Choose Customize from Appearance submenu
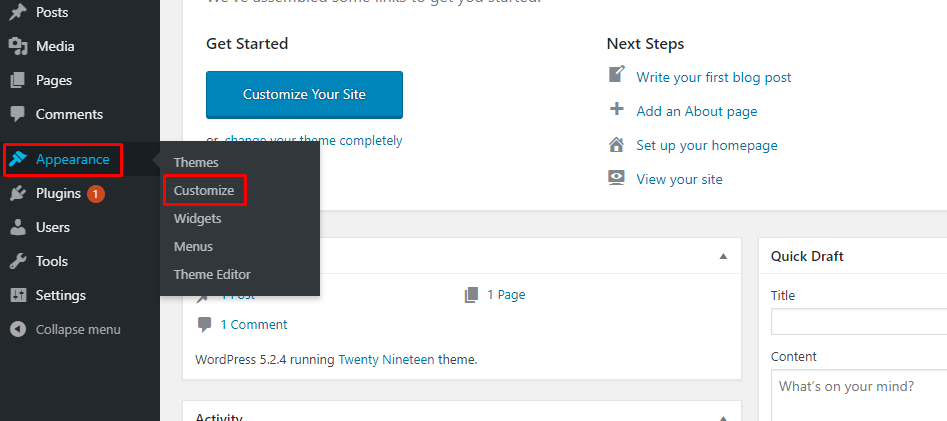 pyautogui.click(x=204, y=190)
